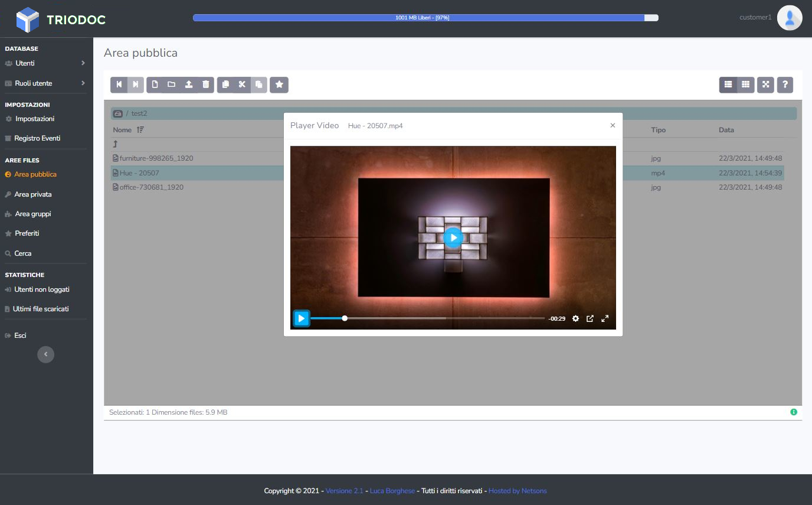812x505 pixels.
Task: Click the TRIODOC logo
Action: [61, 19]
